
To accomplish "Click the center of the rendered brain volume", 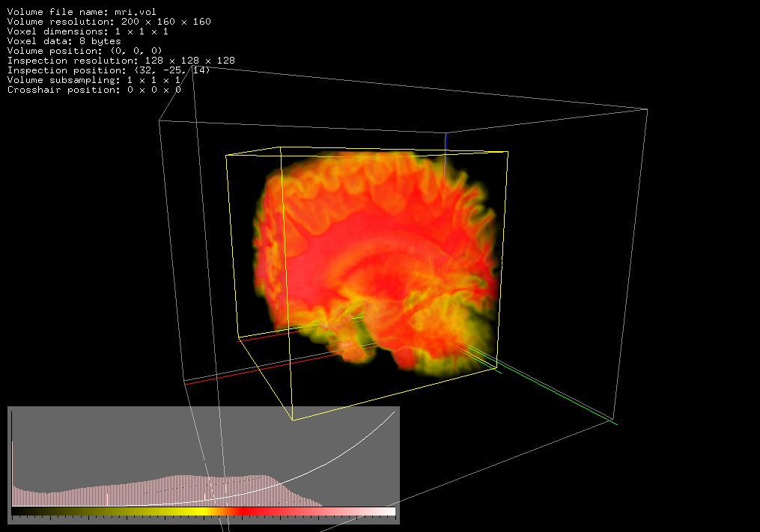I will pos(378,258).
